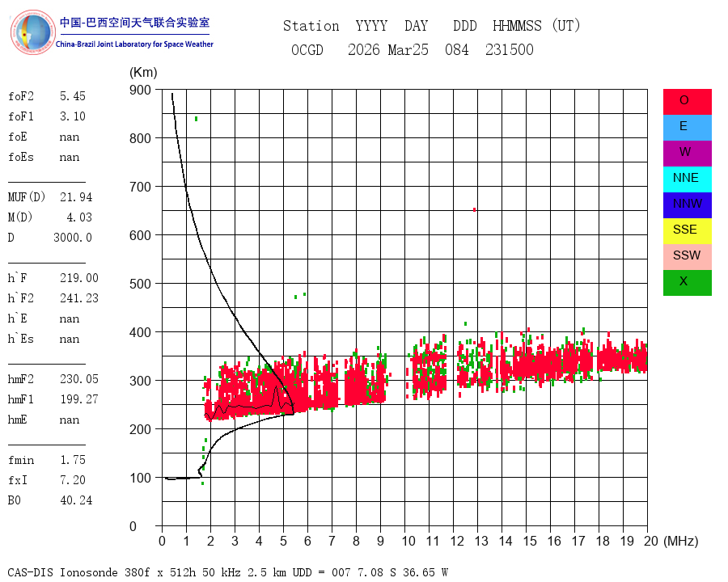Click the China-Brazil Joint Laboratory for Space Weather text
The width and height of the screenshot is (728, 582).
pos(134,44)
